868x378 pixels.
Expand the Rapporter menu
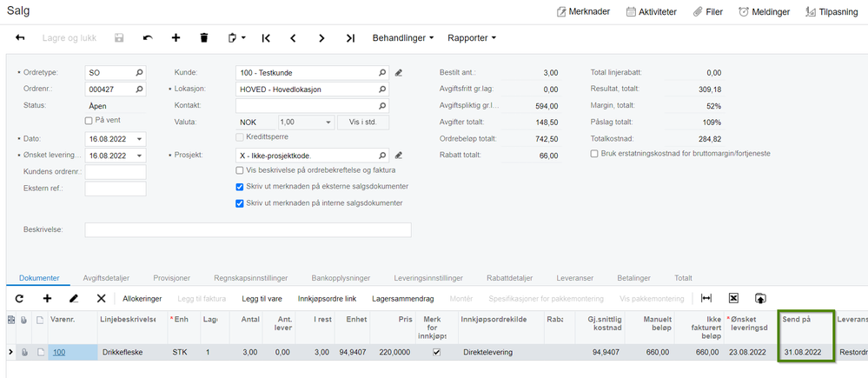pyautogui.click(x=472, y=38)
